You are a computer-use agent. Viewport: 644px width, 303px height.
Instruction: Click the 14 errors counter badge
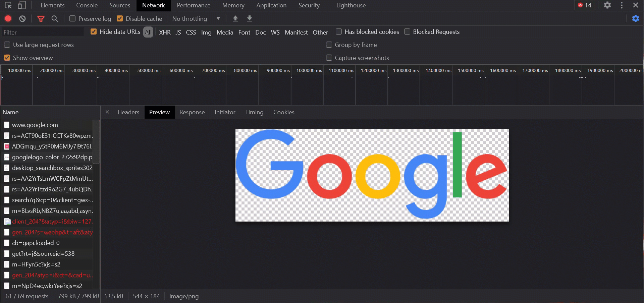585,5
